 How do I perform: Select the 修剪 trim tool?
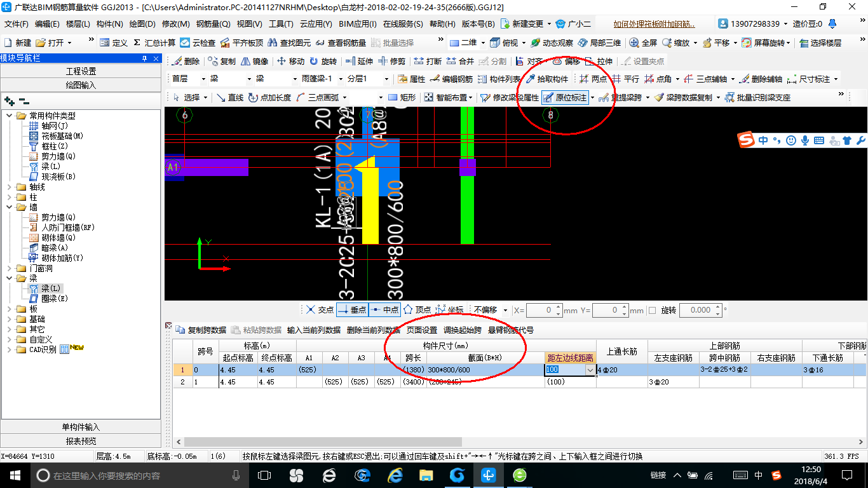391,62
